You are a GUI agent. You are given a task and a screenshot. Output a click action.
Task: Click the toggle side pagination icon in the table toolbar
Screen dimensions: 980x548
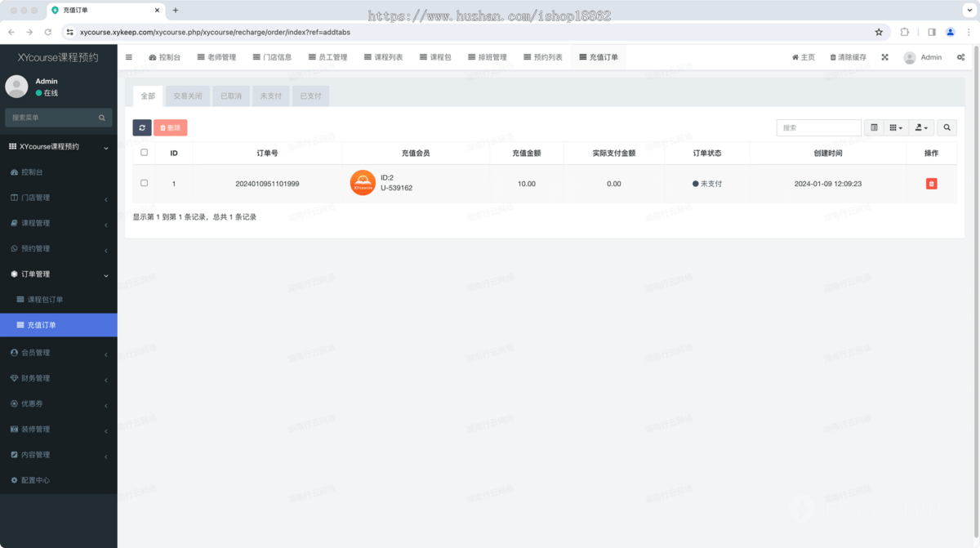(x=873, y=127)
